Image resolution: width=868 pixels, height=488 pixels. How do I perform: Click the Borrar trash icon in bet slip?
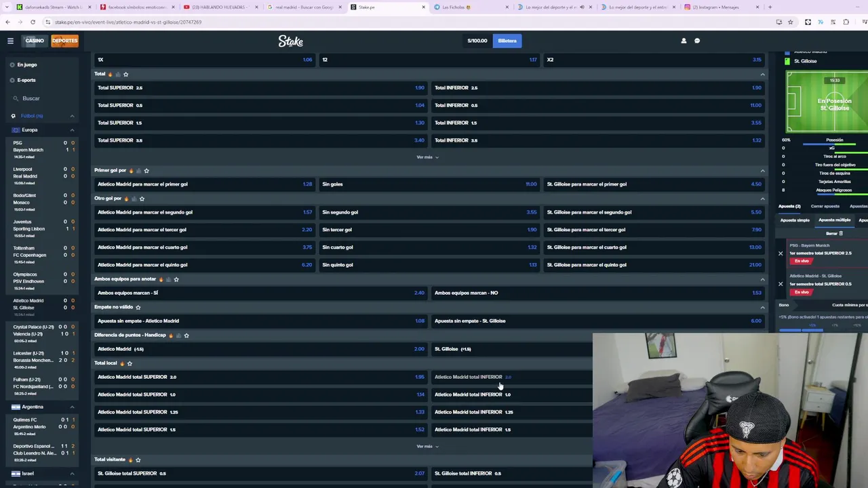tap(841, 233)
